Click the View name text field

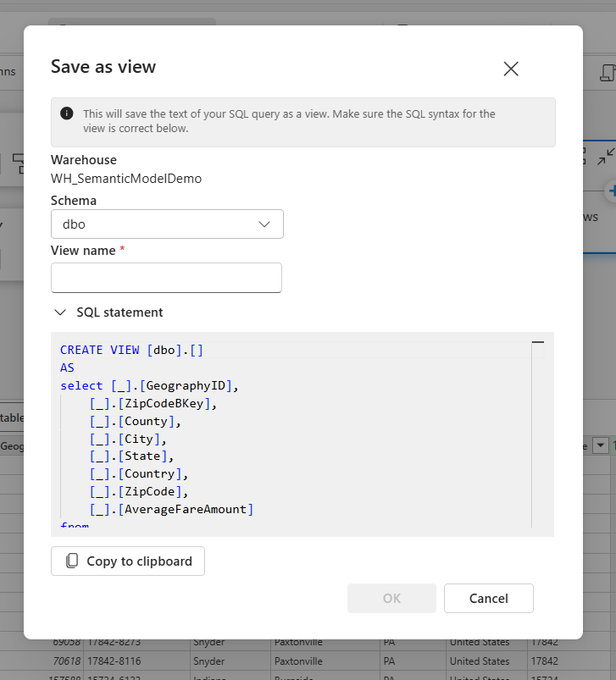tap(166, 278)
